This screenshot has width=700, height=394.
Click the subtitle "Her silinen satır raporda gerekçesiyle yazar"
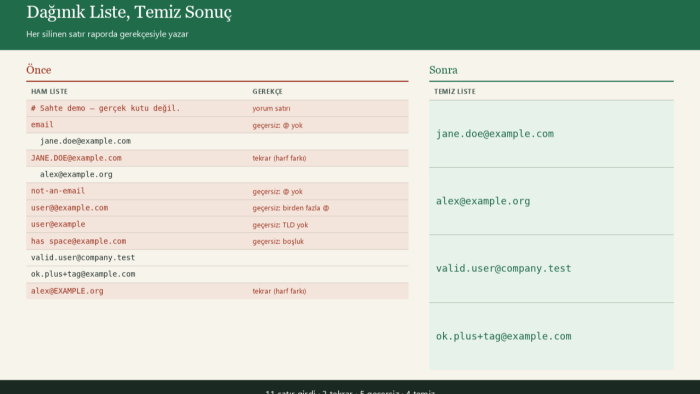(107, 34)
